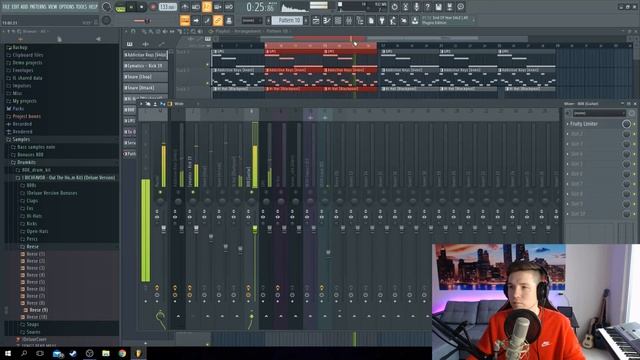
Task: Click the save project disk icon
Action: click(x=438, y=7)
